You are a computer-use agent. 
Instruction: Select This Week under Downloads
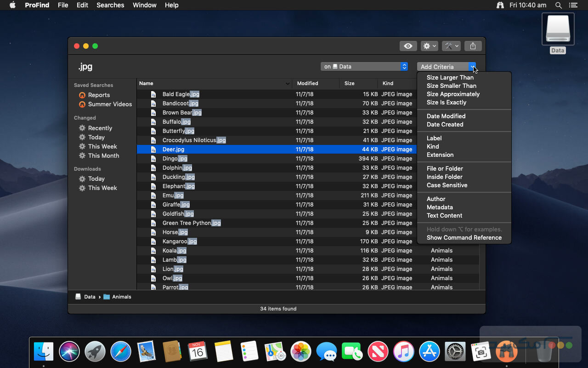[102, 188]
